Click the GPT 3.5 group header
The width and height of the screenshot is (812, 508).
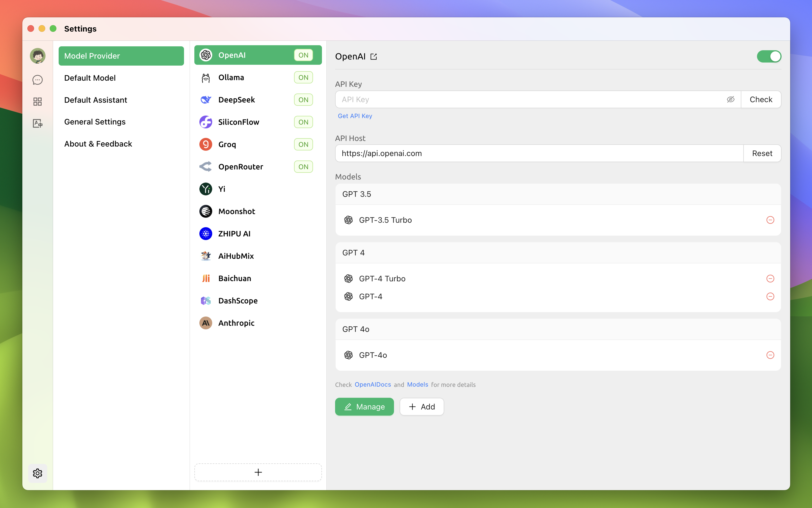pos(558,194)
